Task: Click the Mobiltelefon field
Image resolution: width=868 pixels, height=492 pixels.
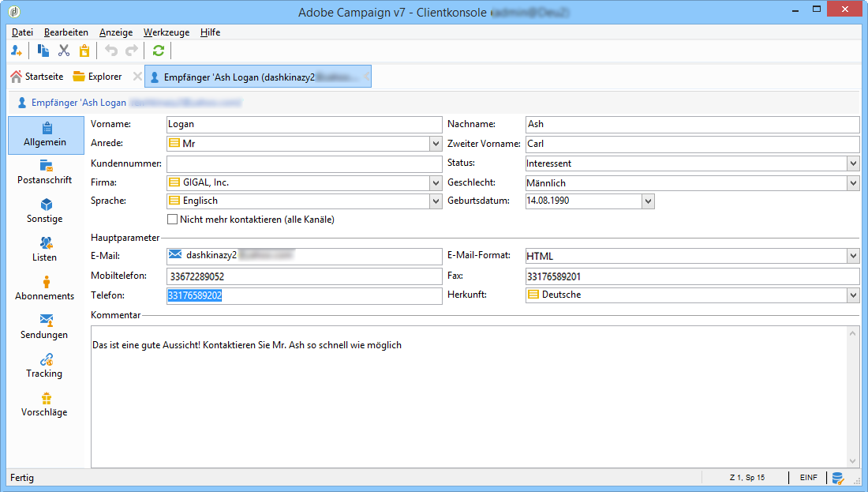Action: [x=304, y=276]
